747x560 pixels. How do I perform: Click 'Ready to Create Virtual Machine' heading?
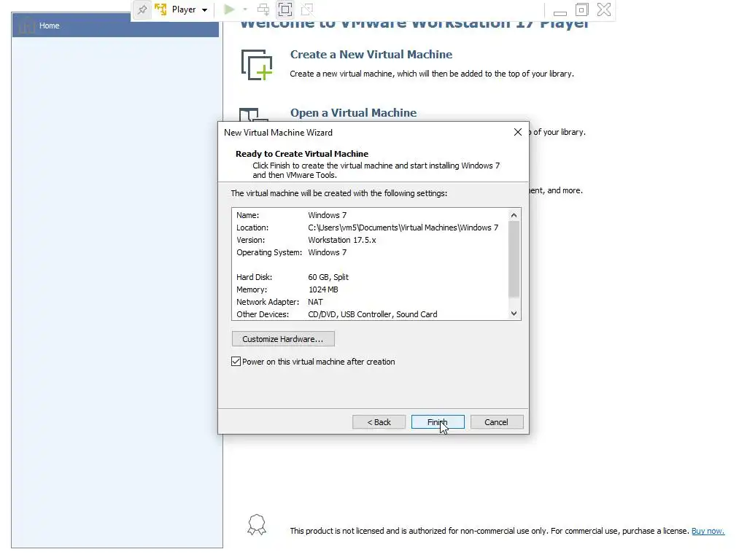click(302, 154)
